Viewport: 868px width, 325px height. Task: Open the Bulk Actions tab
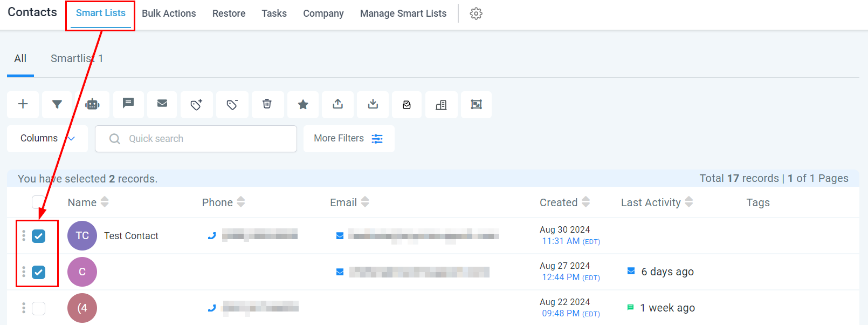169,13
